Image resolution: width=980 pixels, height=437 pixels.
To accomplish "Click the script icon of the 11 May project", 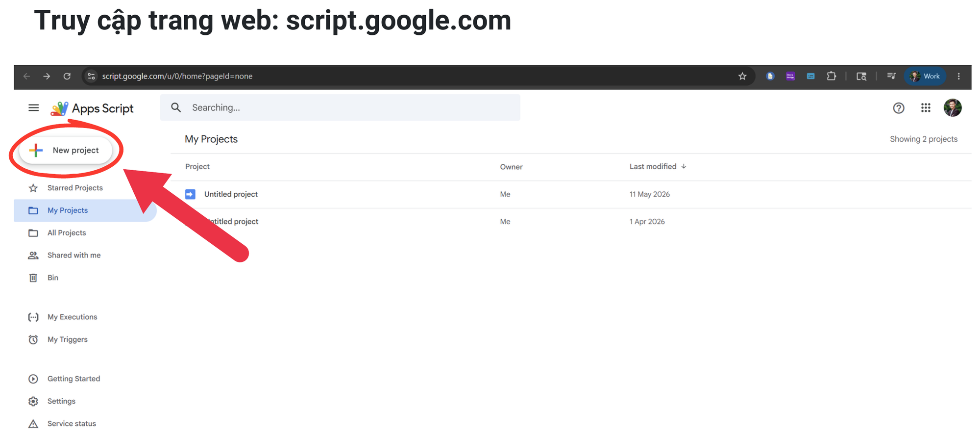I will 190,194.
